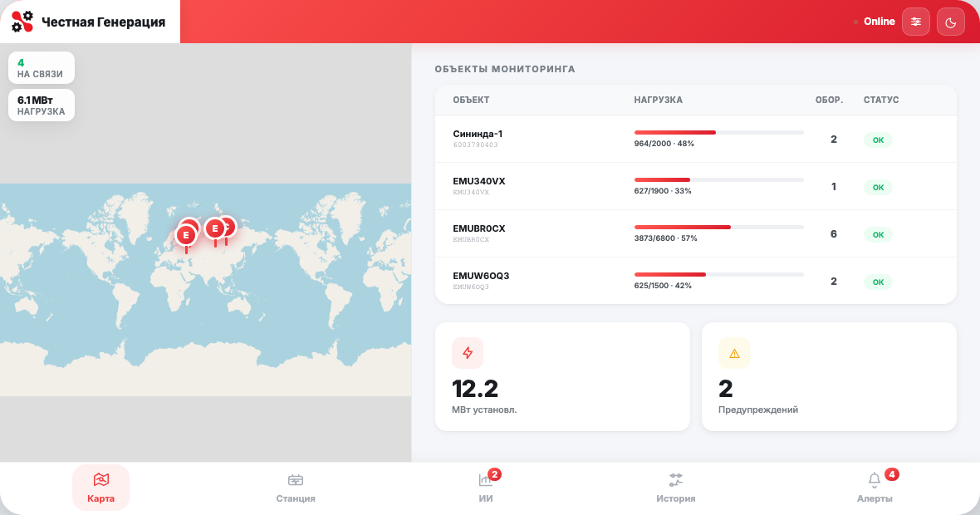980x515 pixels.
Task: Click the СТАТУС column header
Action: pyautogui.click(x=881, y=100)
